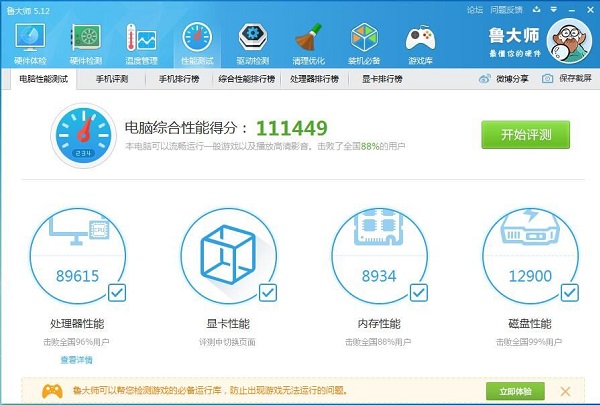Click the 立即体验 button
This screenshot has width=600, height=405.
(x=515, y=391)
